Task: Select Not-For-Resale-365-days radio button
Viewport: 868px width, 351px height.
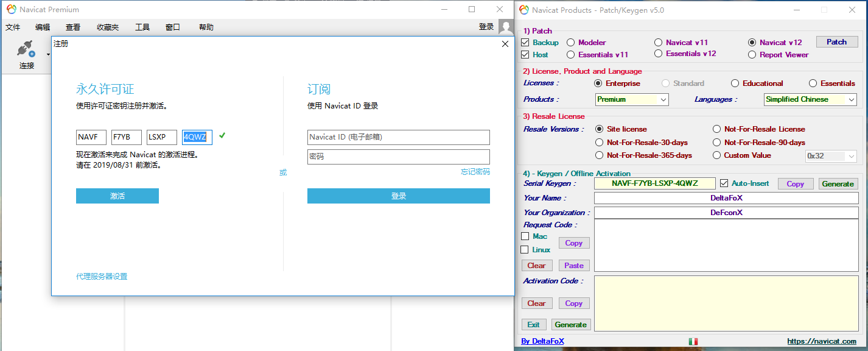Action: 599,155
